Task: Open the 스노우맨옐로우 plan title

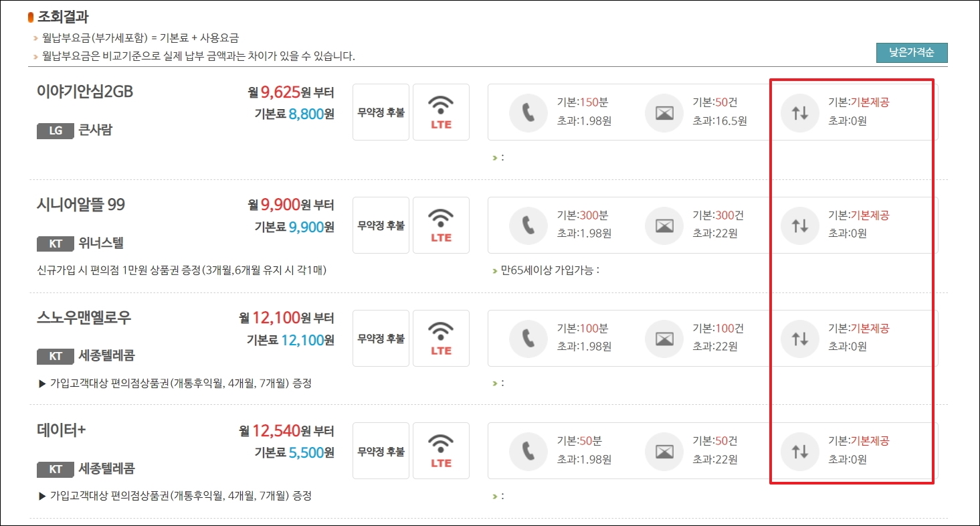Action: click(x=84, y=318)
